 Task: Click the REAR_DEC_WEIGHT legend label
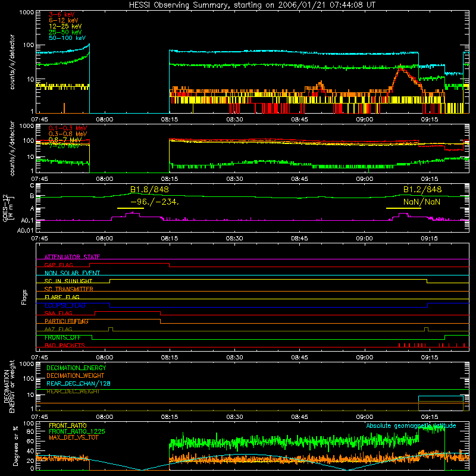coord(73,392)
